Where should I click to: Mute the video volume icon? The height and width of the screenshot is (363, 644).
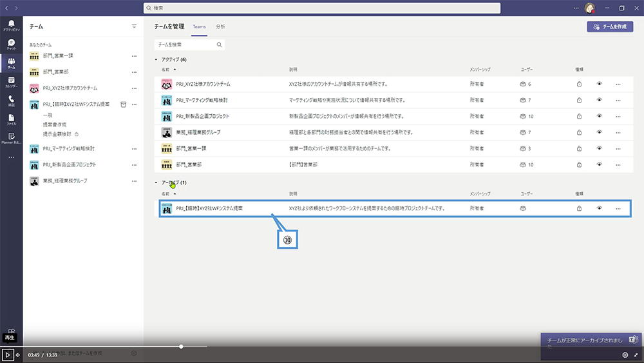click(17, 355)
